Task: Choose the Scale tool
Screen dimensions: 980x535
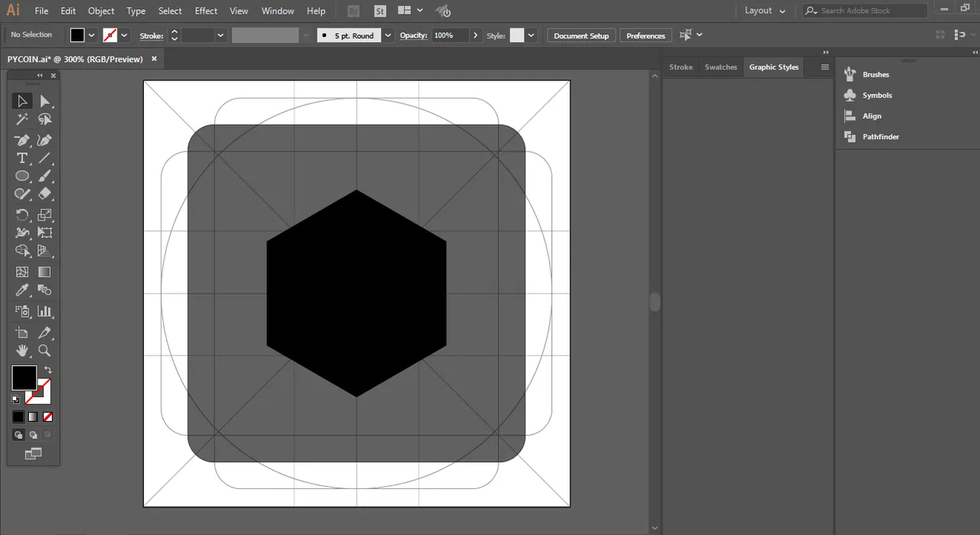Action: tap(44, 215)
